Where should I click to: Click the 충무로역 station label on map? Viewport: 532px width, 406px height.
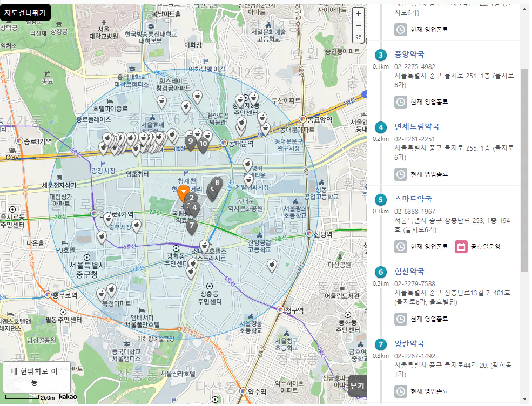tap(64, 295)
